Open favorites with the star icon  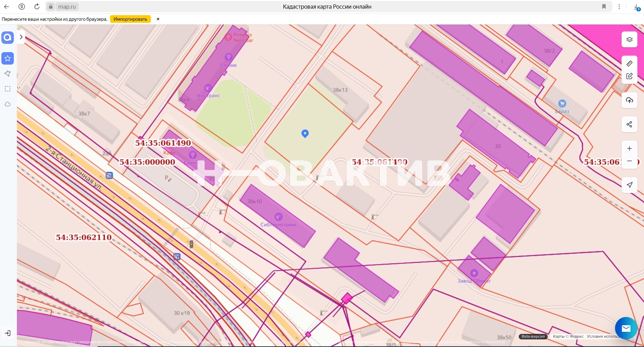click(x=8, y=58)
